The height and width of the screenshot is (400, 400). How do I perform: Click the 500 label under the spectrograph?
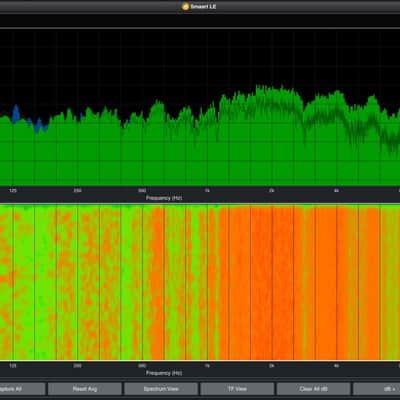click(142, 366)
